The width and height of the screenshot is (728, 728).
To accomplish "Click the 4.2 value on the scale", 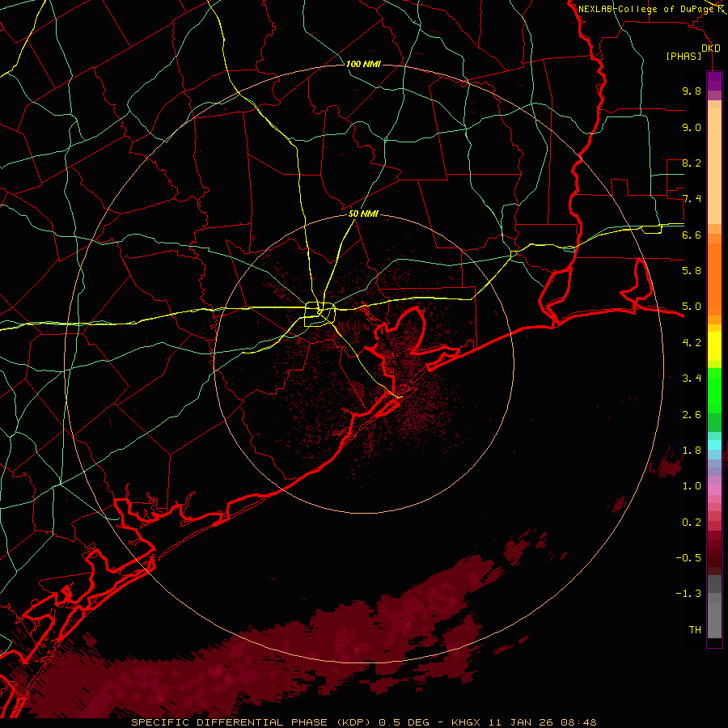I will pyautogui.click(x=692, y=343).
